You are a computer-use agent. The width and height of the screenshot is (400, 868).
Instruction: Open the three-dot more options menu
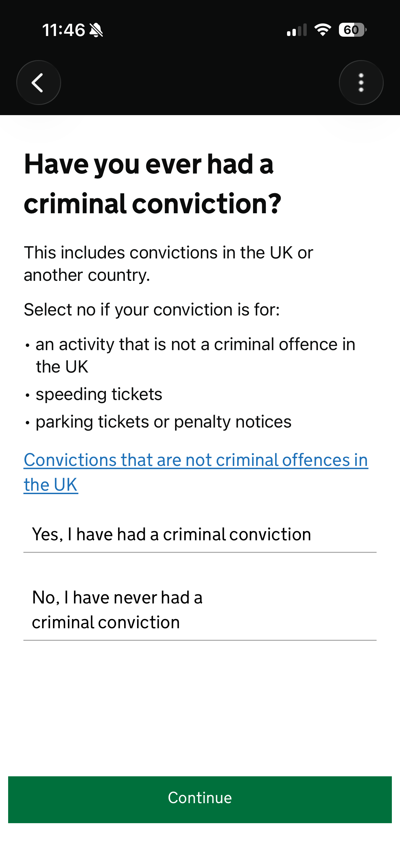pos(361,83)
